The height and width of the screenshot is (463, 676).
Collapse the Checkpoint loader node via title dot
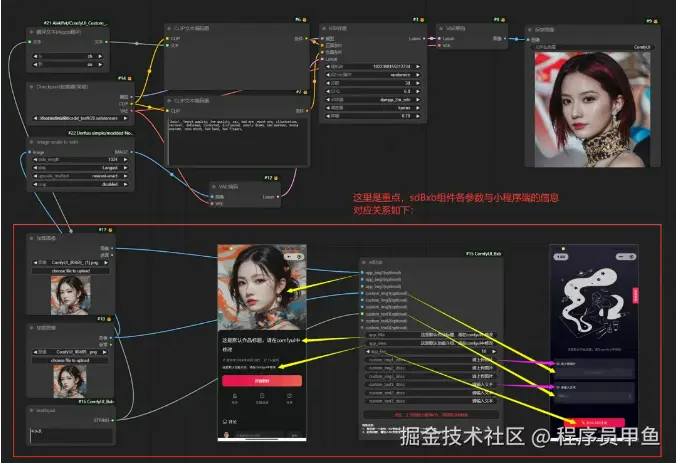coord(31,87)
